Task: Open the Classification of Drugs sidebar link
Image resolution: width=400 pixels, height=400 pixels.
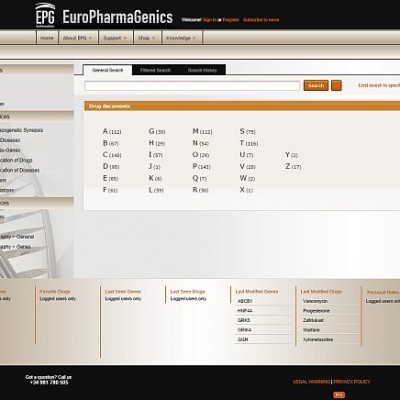Action: point(16,160)
